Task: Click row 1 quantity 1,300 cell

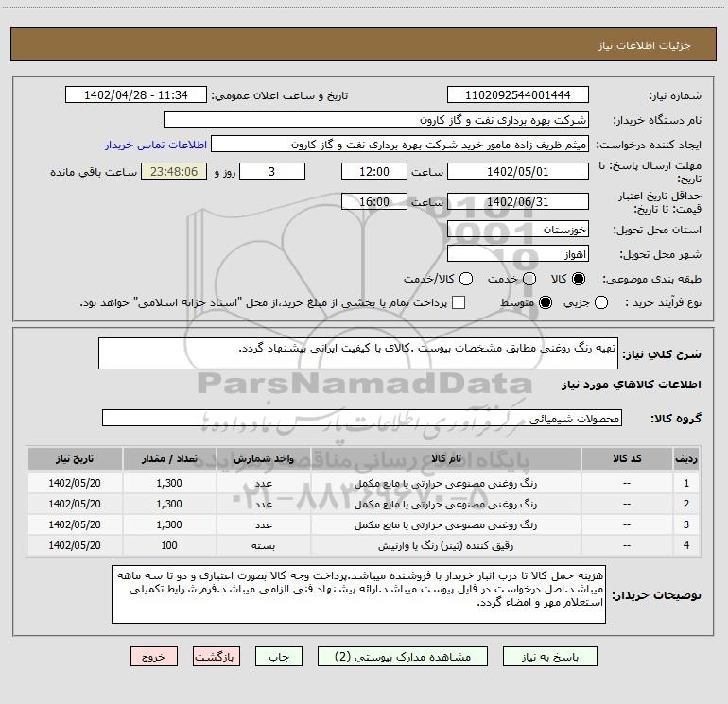Action: tap(169, 483)
